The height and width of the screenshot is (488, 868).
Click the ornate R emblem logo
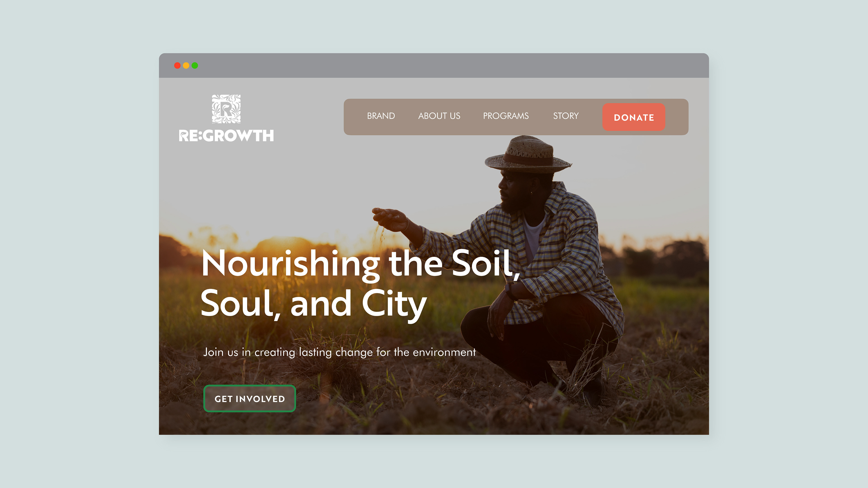tap(226, 109)
